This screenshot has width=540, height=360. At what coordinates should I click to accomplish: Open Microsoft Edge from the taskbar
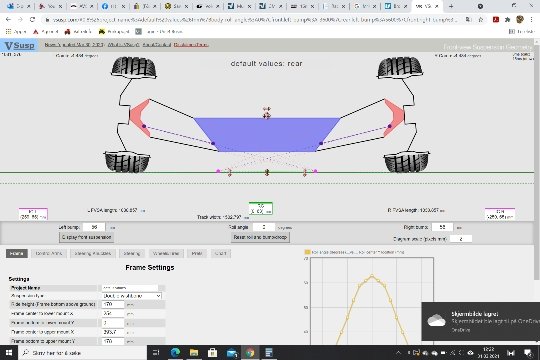176,352
